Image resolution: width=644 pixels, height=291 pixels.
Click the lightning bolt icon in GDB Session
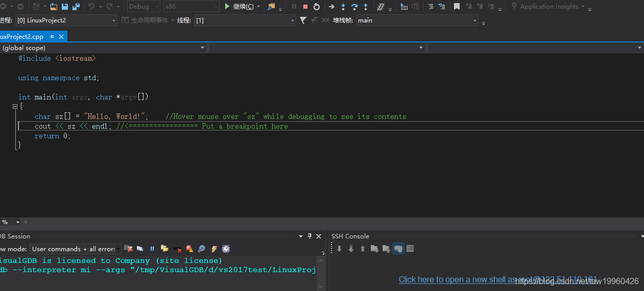[x=214, y=249]
